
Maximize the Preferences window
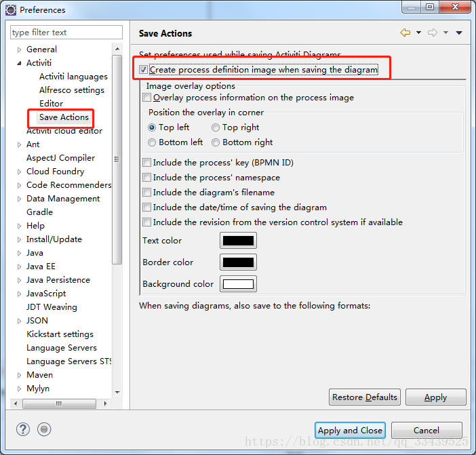430,7
